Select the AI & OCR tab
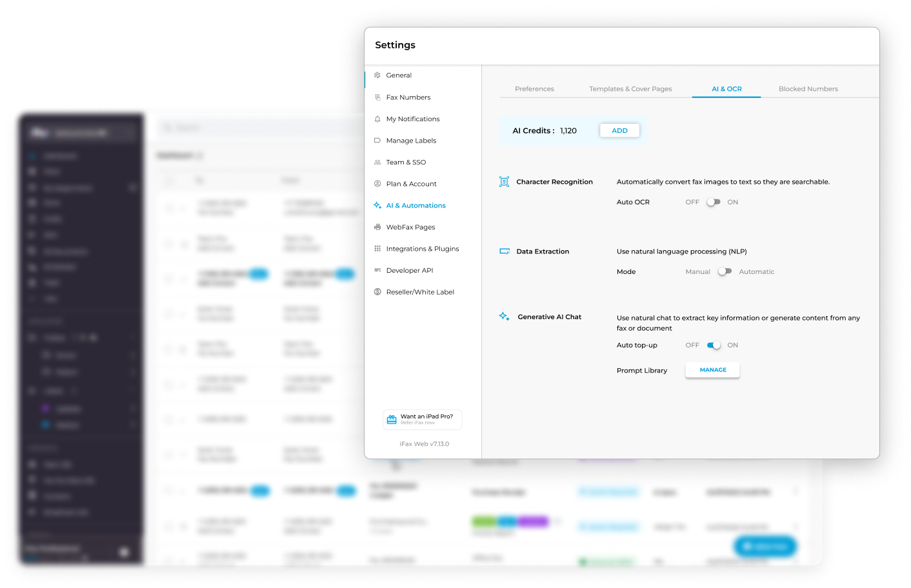Screen dimensions: 911x588 (x=726, y=89)
